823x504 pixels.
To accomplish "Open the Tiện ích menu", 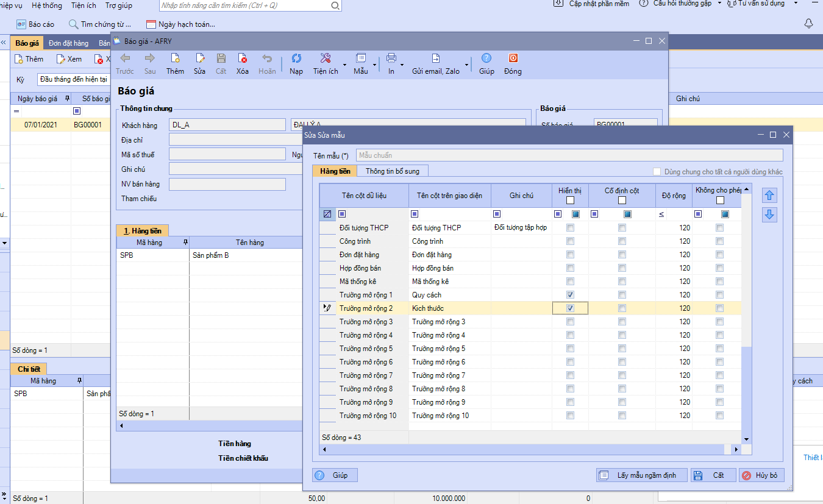I will 84,5.
